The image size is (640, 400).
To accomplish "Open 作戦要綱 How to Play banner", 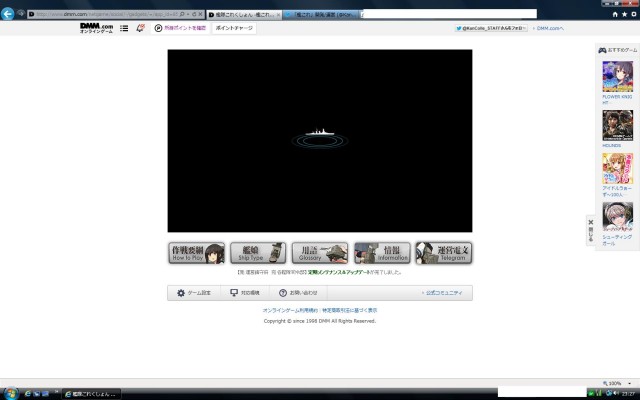I will click(197, 253).
